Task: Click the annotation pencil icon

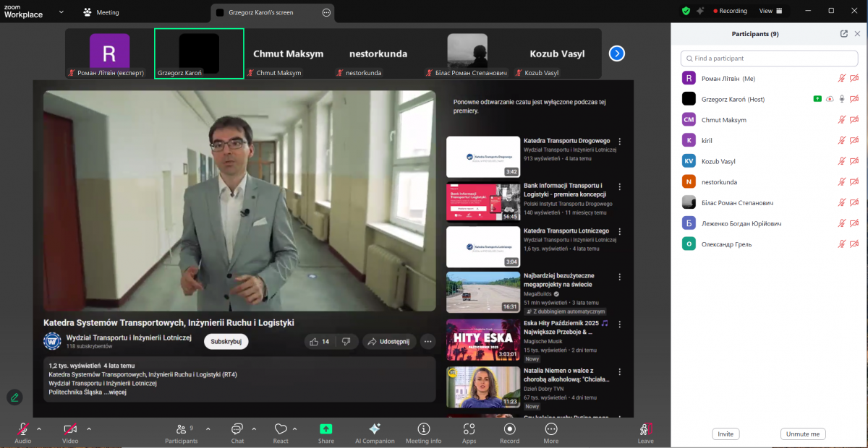Action: point(14,397)
